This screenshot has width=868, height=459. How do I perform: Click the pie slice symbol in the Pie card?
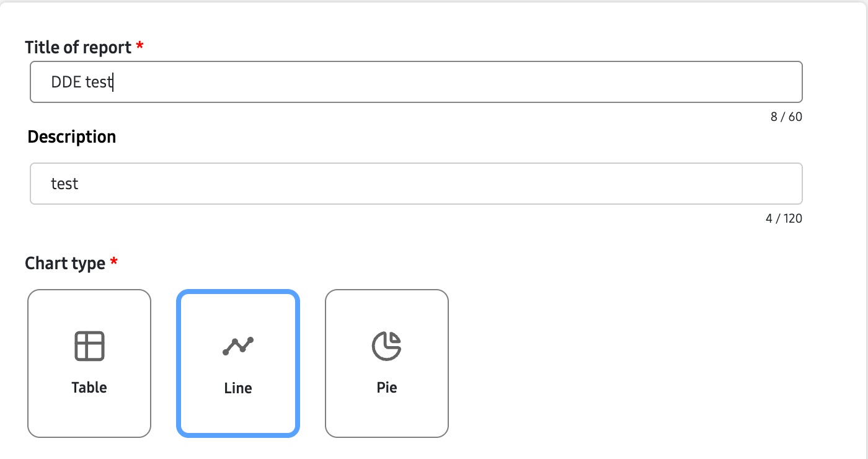(387, 346)
